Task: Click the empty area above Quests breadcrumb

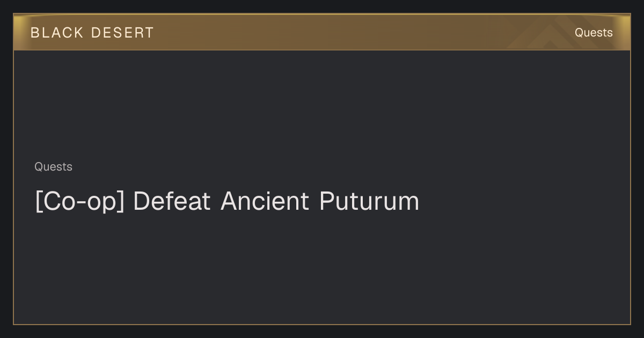Action: point(322,105)
